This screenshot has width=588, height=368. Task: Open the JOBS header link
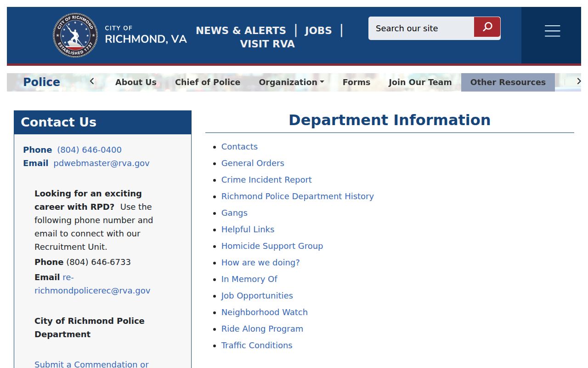pyautogui.click(x=318, y=30)
